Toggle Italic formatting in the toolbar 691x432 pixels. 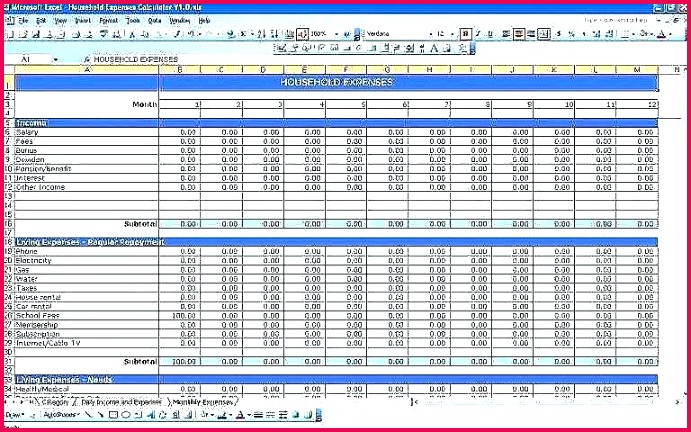pos(479,33)
